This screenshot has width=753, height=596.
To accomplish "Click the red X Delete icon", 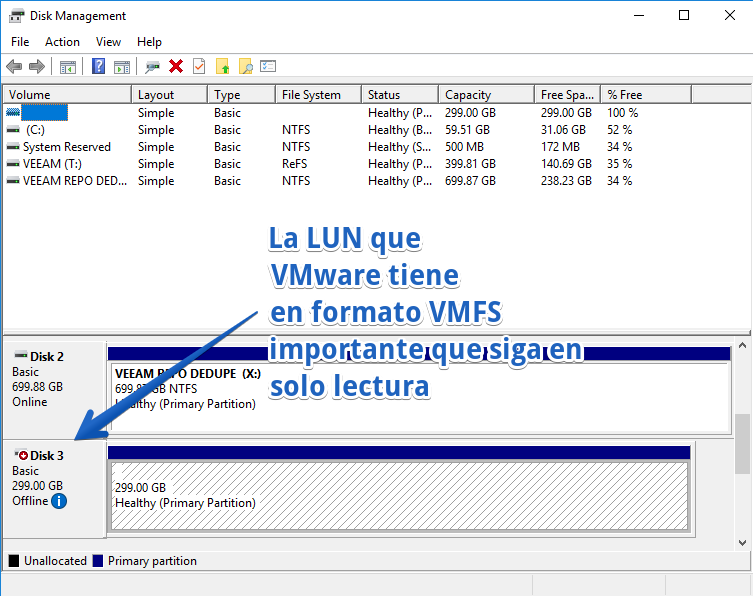I will click(x=176, y=66).
